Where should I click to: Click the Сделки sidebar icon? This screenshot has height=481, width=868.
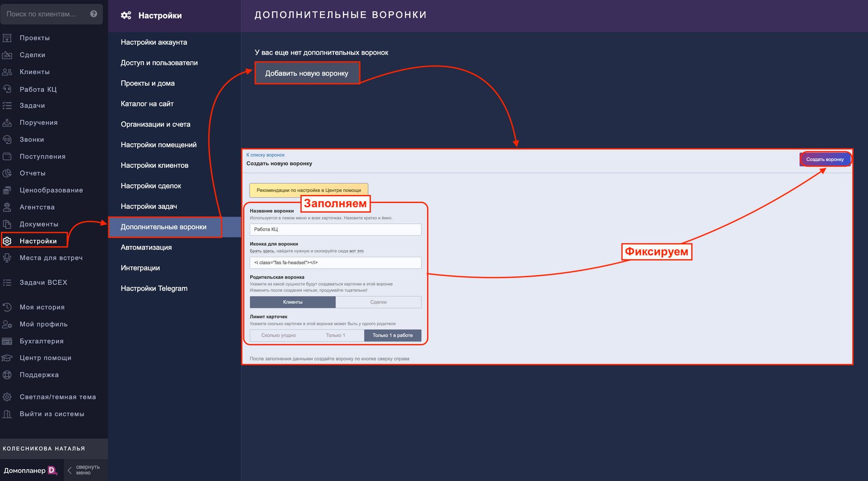click(x=7, y=55)
